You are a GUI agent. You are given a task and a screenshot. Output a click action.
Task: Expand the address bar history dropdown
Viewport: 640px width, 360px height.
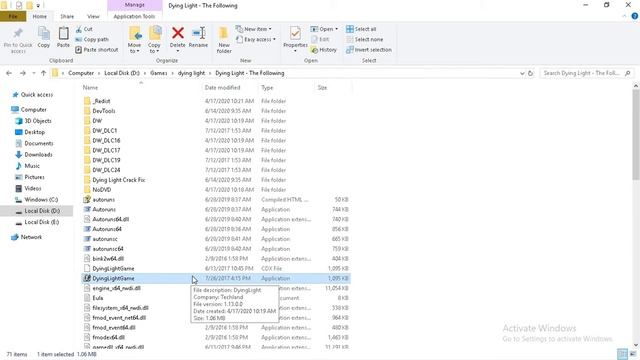pos(522,73)
